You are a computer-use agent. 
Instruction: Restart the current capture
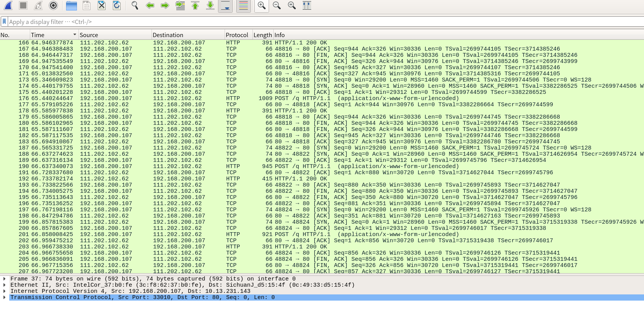tap(38, 5)
